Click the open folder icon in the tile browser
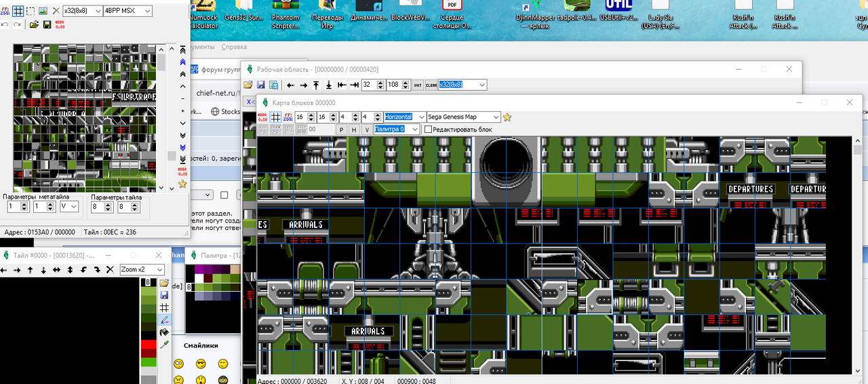The width and height of the screenshot is (868, 384). coord(34,24)
